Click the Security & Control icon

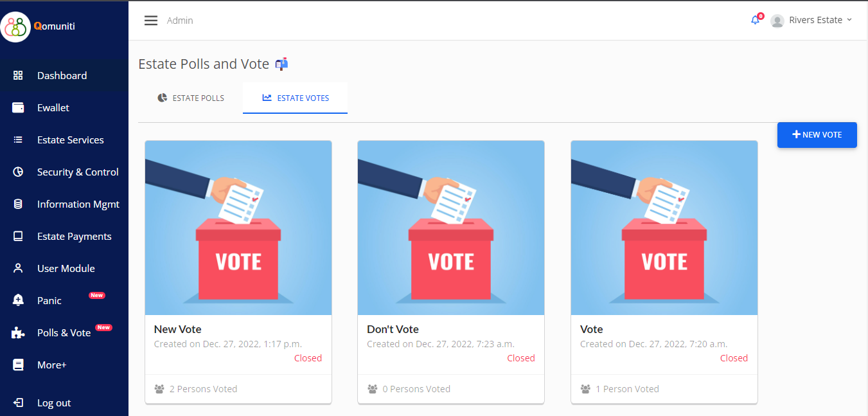pos(18,172)
